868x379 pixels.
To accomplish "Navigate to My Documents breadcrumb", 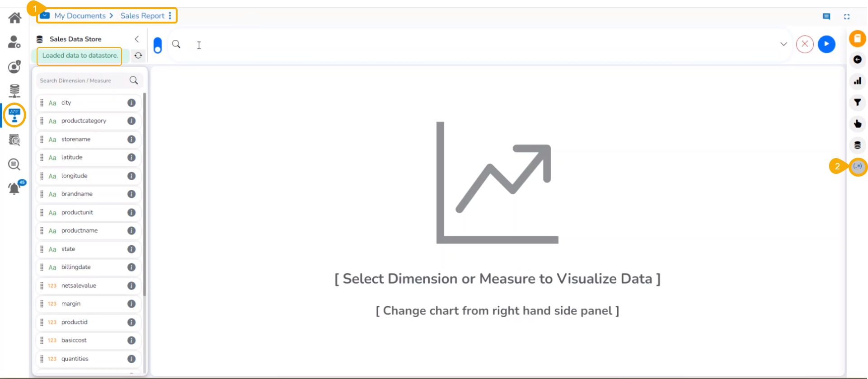I will (x=80, y=16).
